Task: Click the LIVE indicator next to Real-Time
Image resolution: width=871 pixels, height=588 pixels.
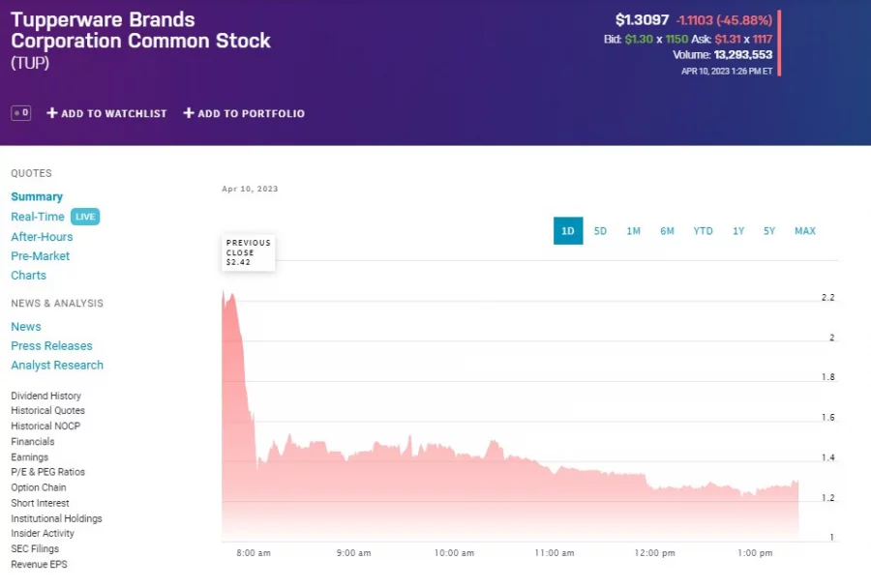Action: pyautogui.click(x=85, y=217)
